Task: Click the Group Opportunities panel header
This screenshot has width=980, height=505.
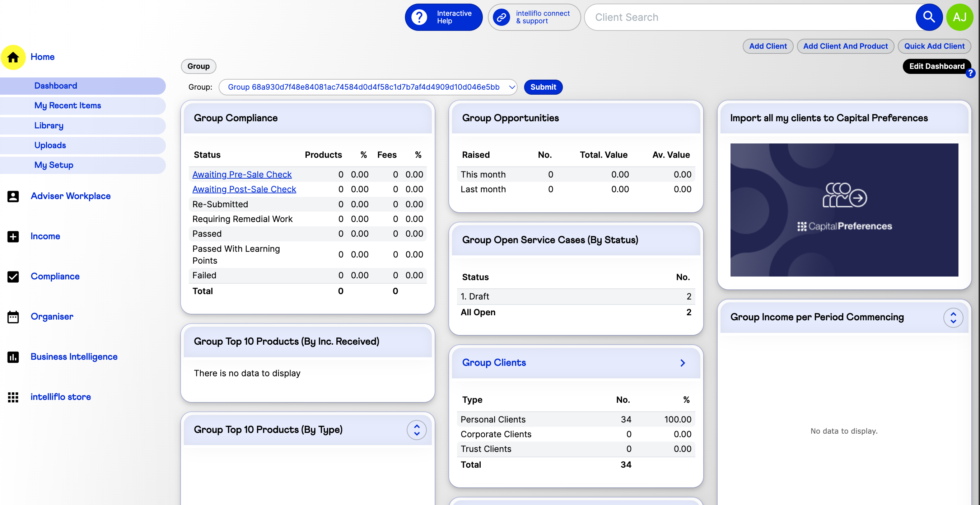Action: click(575, 118)
